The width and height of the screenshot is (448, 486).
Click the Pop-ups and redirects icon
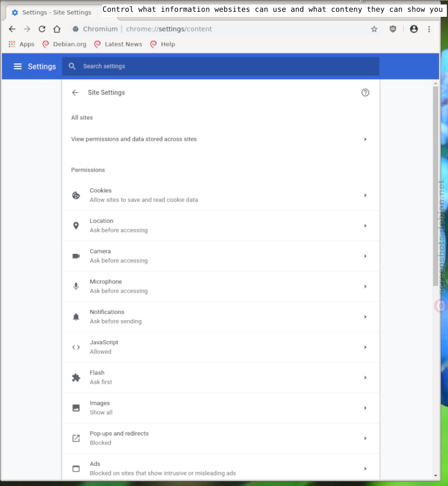click(x=76, y=438)
